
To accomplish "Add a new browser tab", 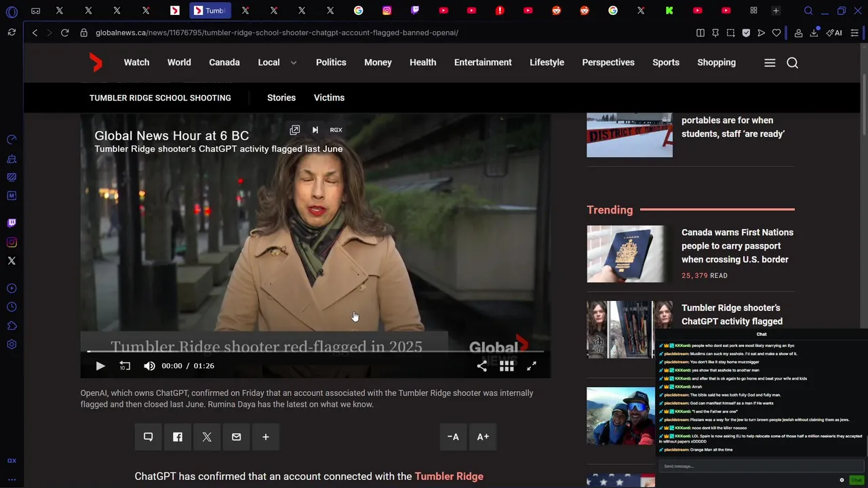I will tap(776, 11).
